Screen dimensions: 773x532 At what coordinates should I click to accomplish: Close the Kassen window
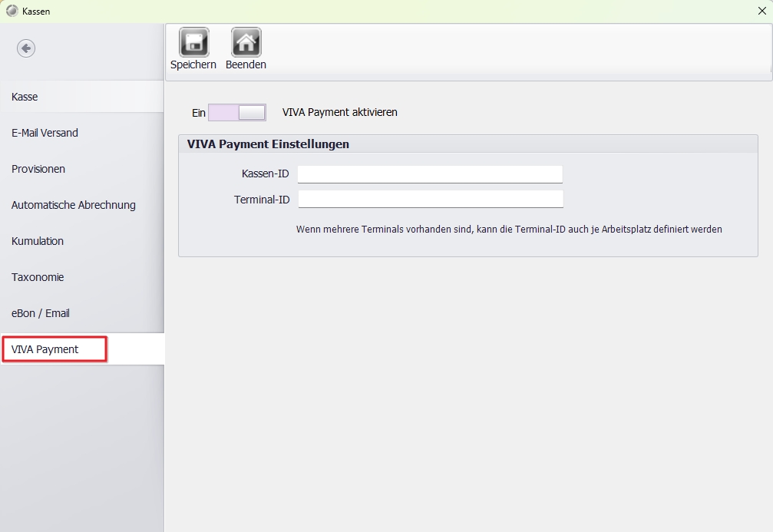point(761,11)
